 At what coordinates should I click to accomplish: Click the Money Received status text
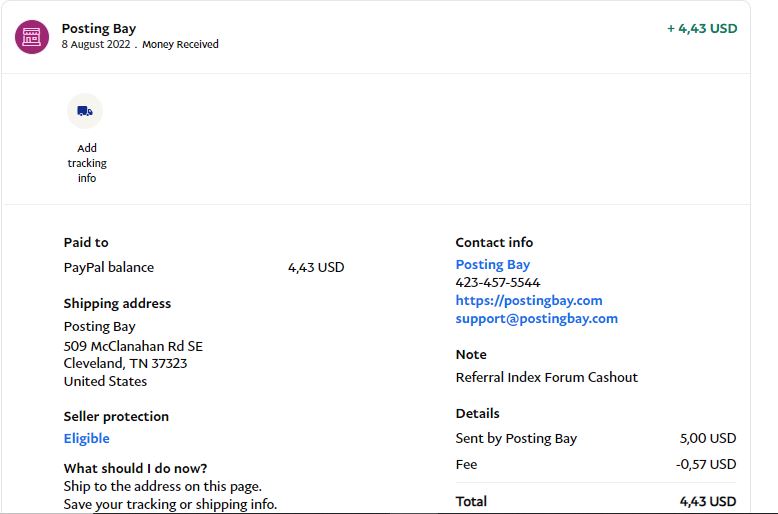coord(180,44)
